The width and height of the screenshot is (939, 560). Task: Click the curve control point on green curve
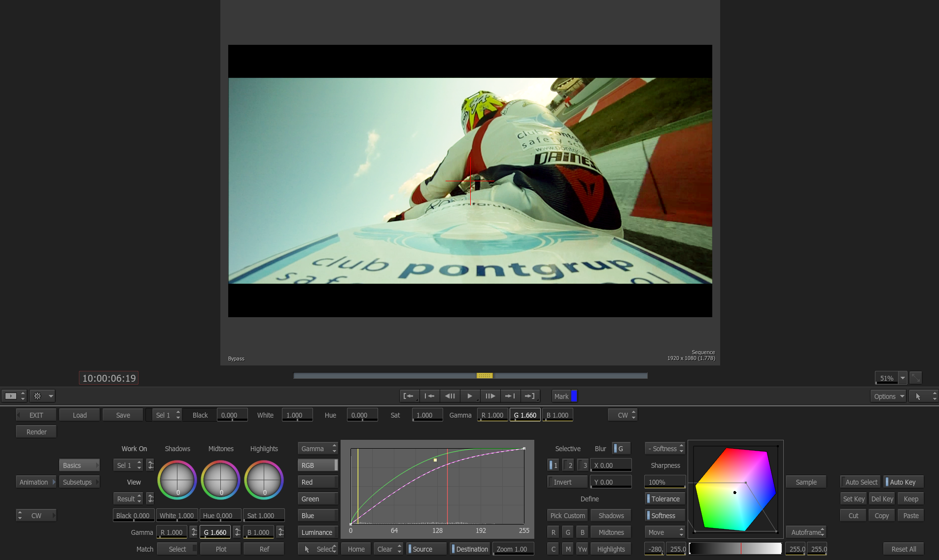coord(435,460)
